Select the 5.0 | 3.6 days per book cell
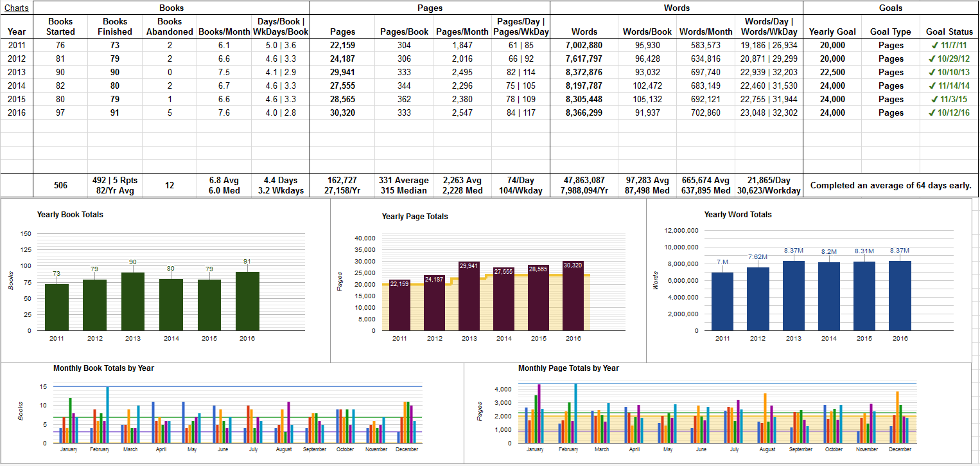Screen dimensions: 980x466 click(281, 45)
